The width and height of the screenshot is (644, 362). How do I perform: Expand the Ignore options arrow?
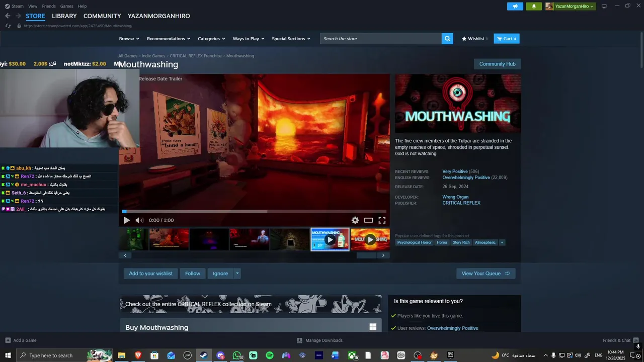237,274
